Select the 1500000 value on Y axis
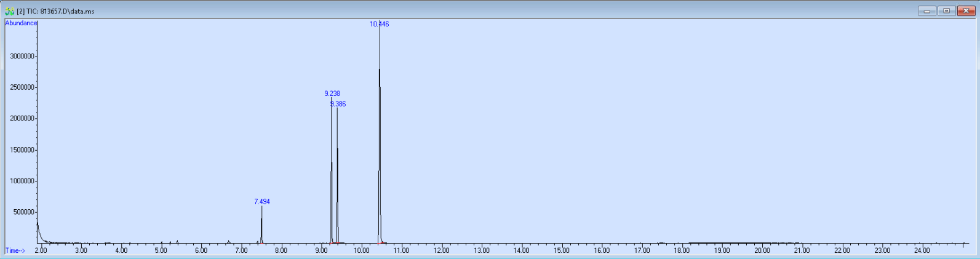This screenshot has width=980, height=259. (22, 150)
